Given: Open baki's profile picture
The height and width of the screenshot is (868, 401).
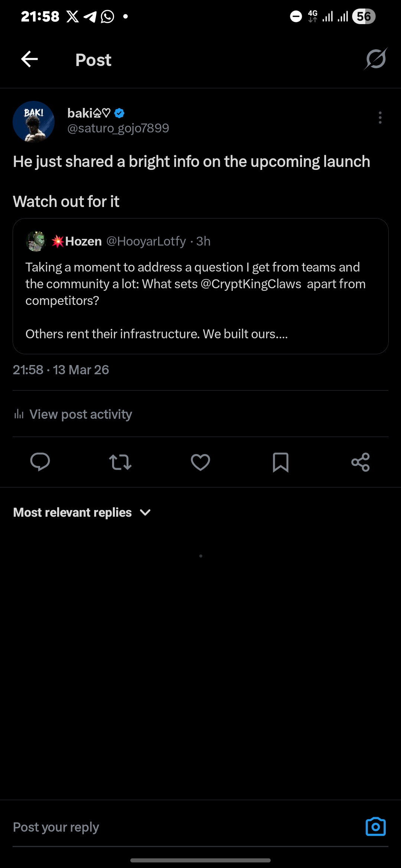Looking at the screenshot, I should click(33, 122).
